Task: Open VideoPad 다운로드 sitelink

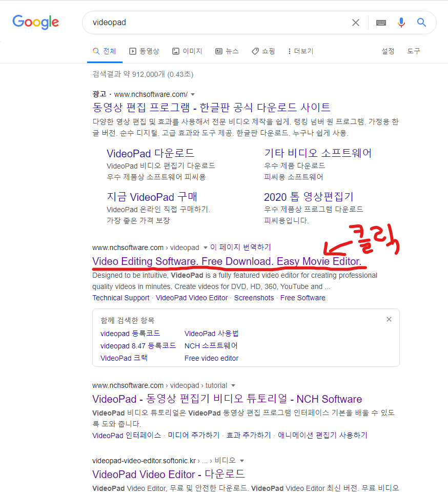Action: pos(150,153)
